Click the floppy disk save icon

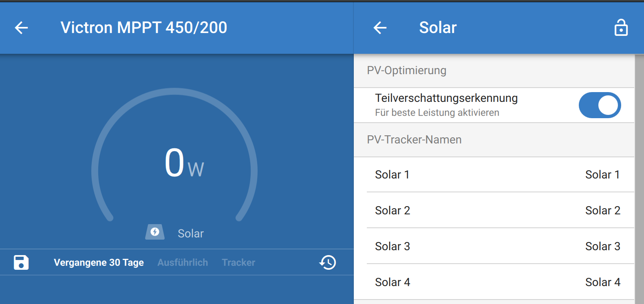[x=21, y=262]
